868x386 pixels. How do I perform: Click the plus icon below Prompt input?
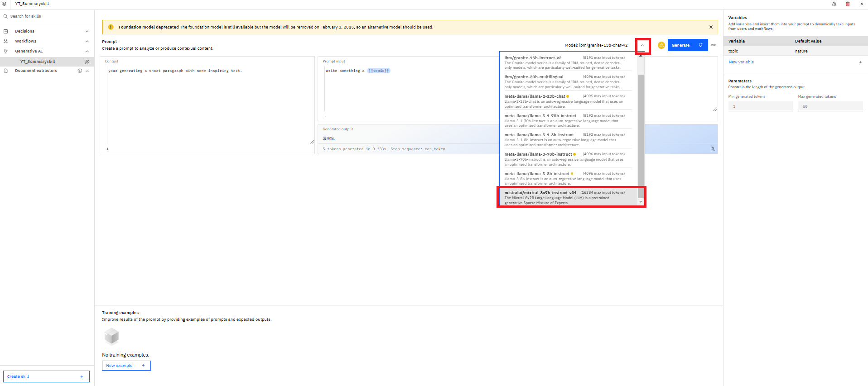pyautogui.click(x=325, y=116)
